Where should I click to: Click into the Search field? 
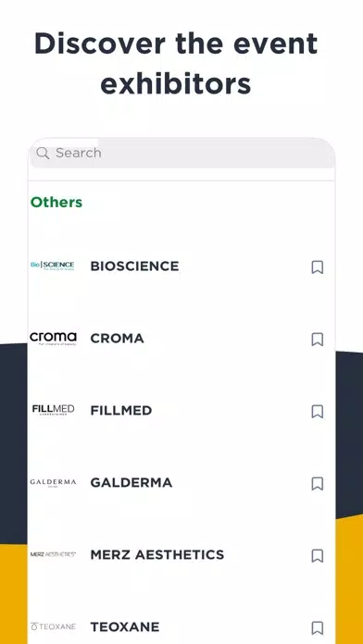point(181,154)
